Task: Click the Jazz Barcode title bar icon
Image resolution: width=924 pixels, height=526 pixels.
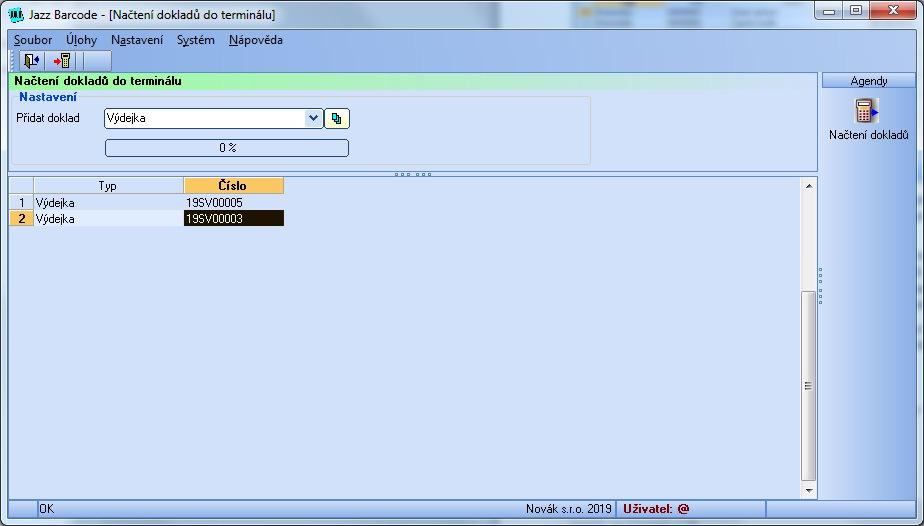Action: click(16, 13)
